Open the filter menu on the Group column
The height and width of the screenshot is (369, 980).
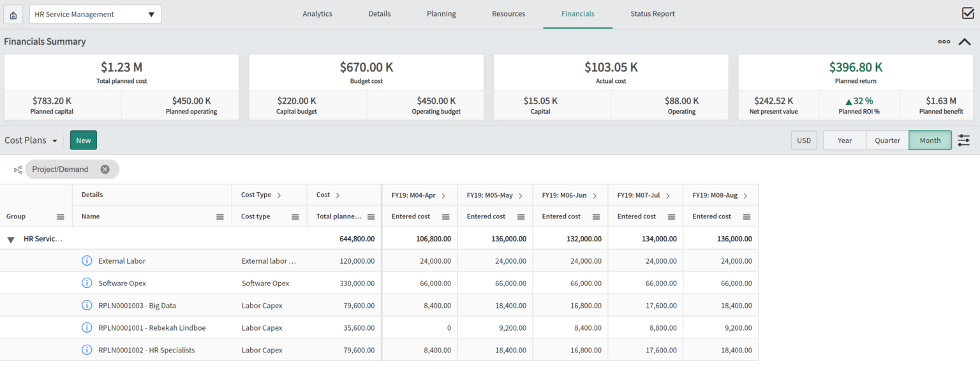coord(61,216)
